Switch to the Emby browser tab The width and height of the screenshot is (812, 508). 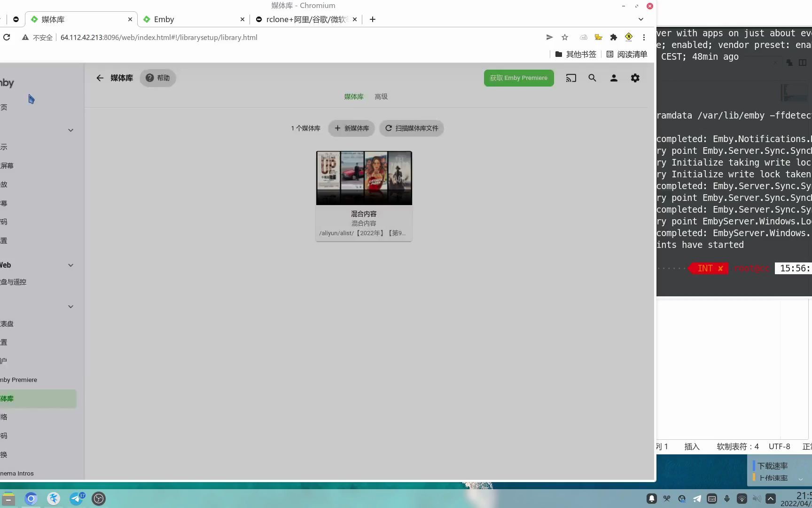[x=193, y=19]
